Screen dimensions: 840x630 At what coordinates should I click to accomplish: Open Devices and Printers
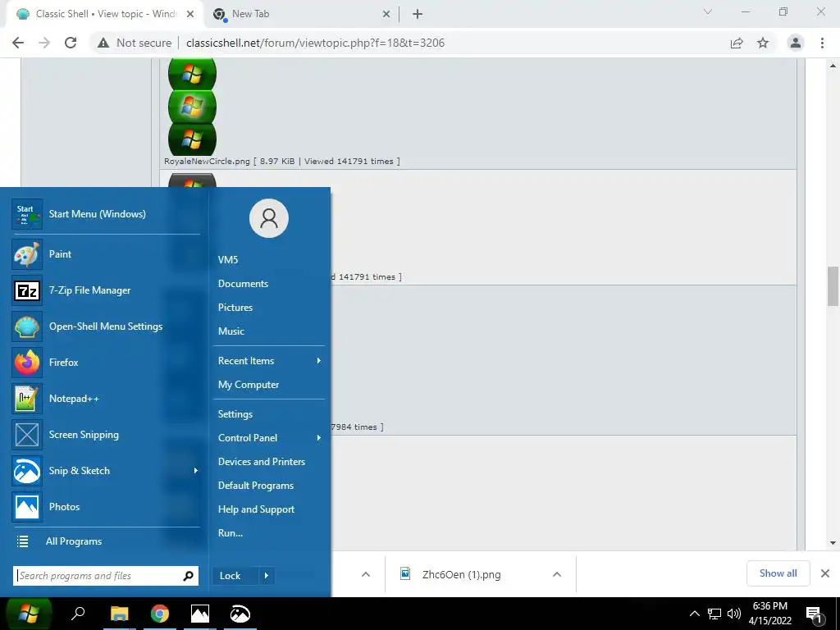tap(262, 462)
